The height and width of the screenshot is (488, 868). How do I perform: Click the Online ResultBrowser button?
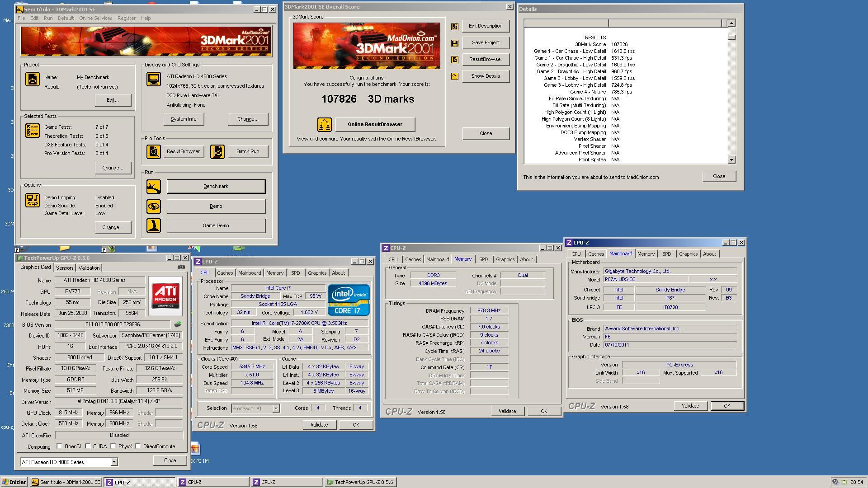(375, 125)
